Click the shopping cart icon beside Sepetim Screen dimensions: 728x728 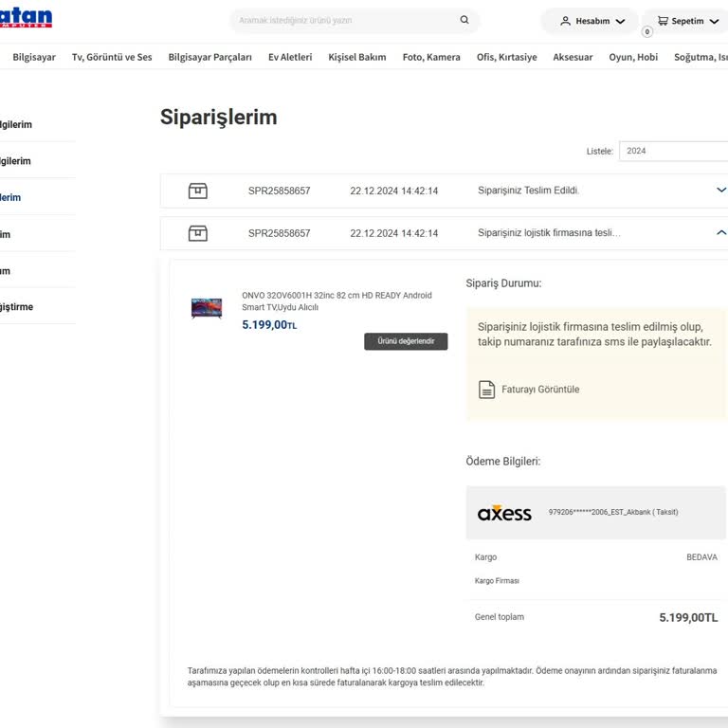[x=663, y=21]
